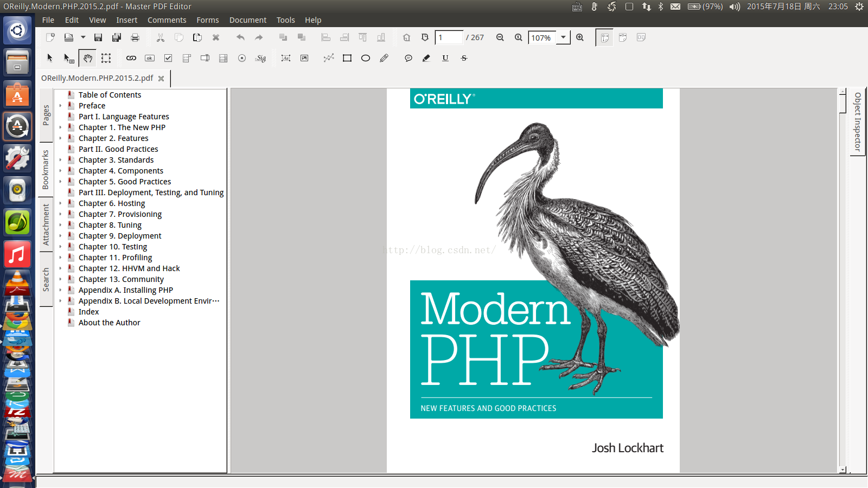Open the volume indicator in system tray

pos(735,7)
